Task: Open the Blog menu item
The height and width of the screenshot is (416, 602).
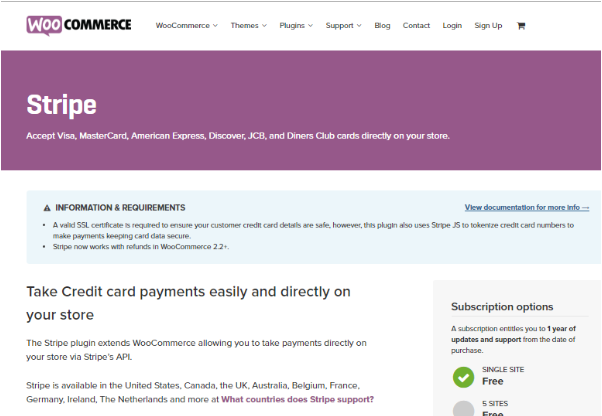Action: tap(382, 26)
